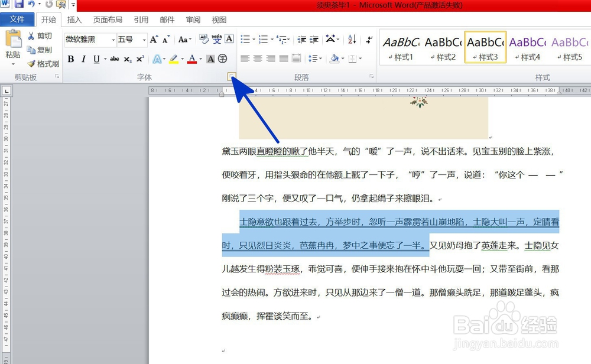Select the 样式1 quick style
The width and height of the screenshot is (591, 364).
pyautogui.click(x=401, y=47)
